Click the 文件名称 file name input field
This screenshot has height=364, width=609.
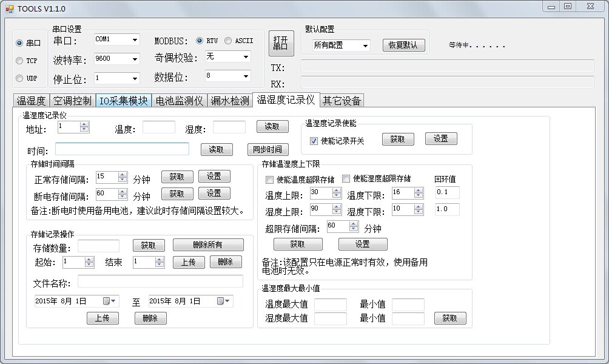tap(160, 281)
